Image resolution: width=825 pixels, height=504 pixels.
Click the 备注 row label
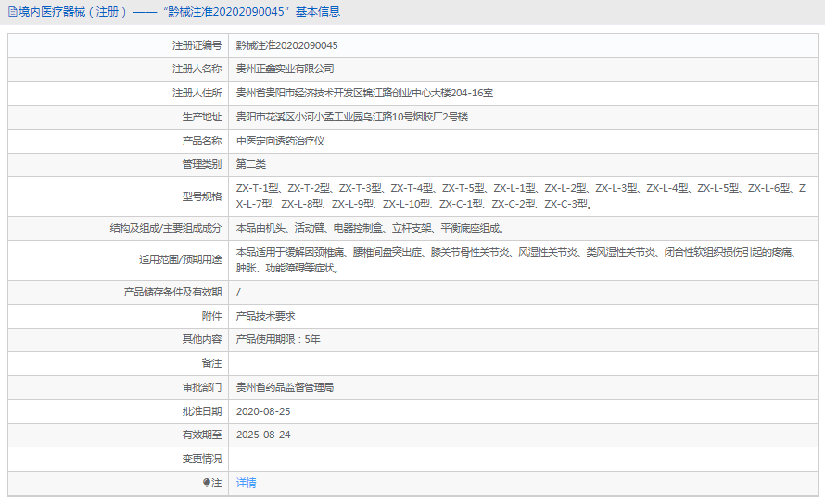(211, 363)
